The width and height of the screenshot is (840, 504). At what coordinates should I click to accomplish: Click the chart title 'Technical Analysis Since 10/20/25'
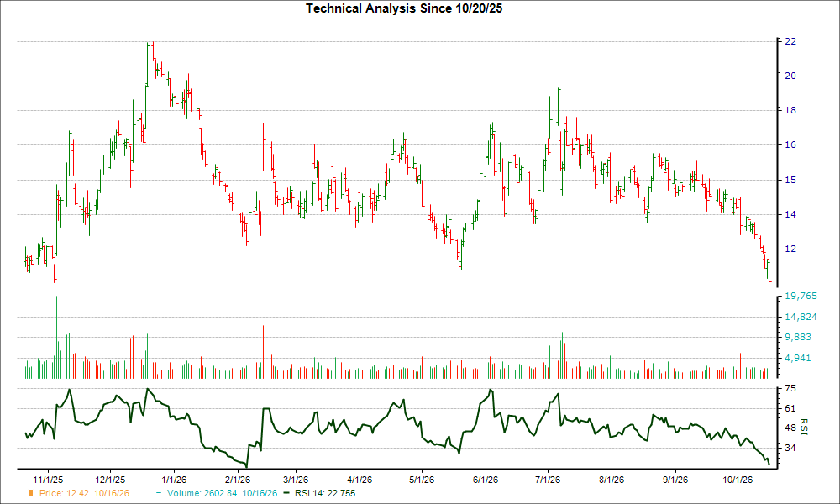pyautogui.click(x=404, y=8)
